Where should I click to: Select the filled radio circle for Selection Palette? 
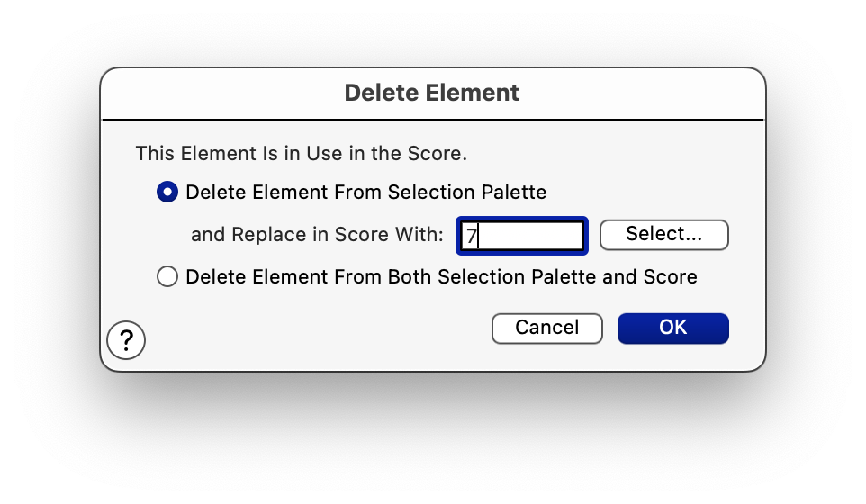(x=167, y=192)
